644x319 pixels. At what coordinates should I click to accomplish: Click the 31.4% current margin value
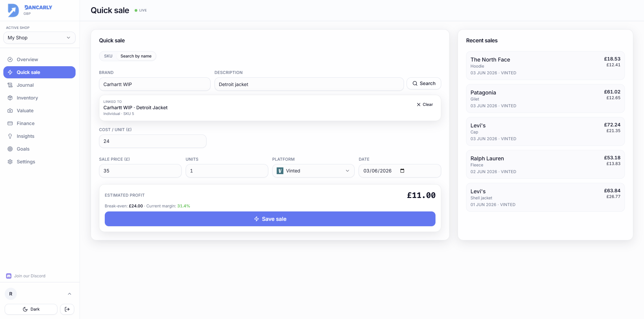[184, 206]
